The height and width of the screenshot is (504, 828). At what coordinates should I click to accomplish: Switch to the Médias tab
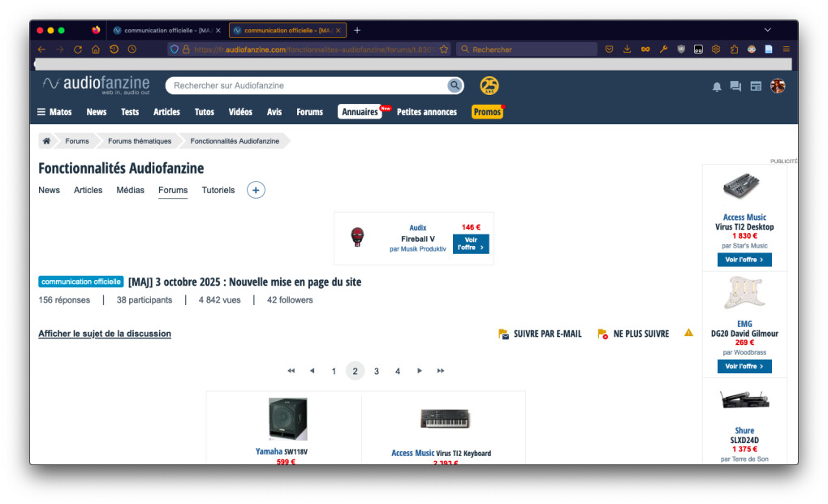[130, 190]
